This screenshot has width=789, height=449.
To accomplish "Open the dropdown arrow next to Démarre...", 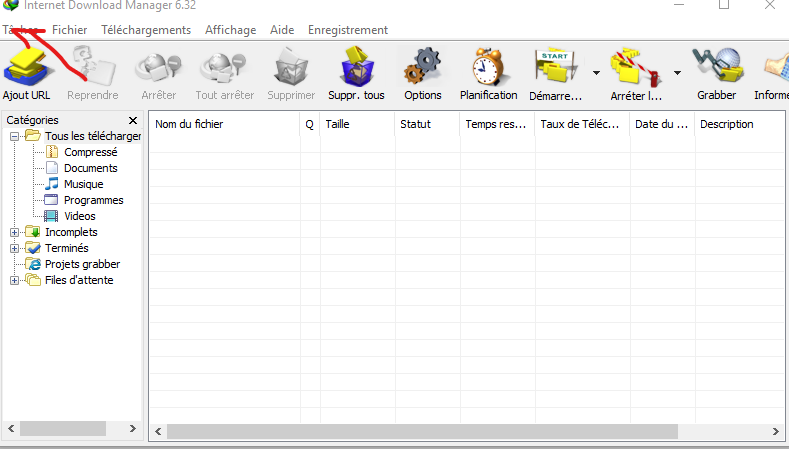I will tap(596, 73).
